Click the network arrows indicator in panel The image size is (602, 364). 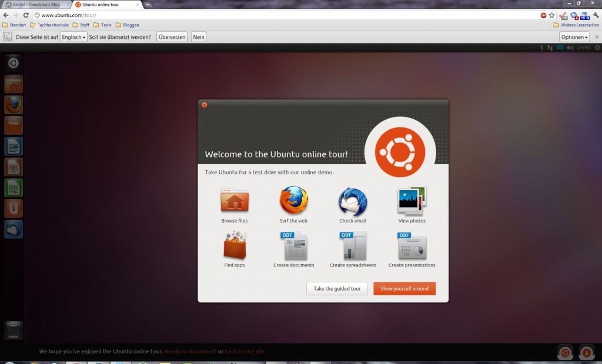pyautogui.click(x=550, y=48)
